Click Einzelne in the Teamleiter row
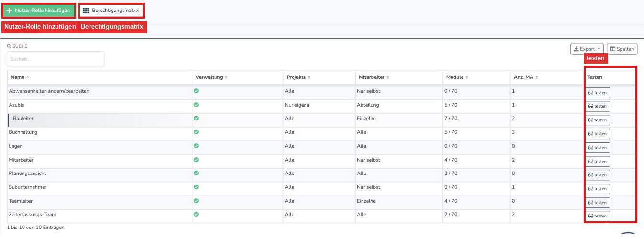Viewport: 644px width, 239px height. [x=366, y=201]
